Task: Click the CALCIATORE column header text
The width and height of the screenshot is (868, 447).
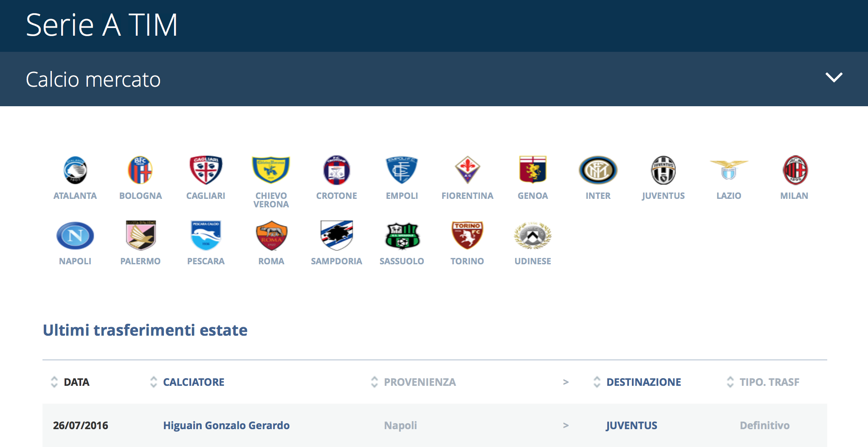Action: [x=194, y=382]
